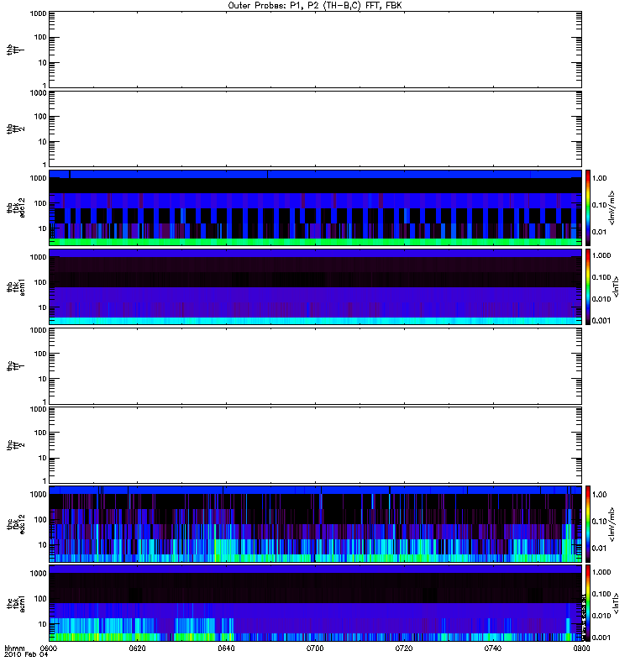The height and width of the screenshot is (672, 630).
Task: Click the thb fff 1 y-axis title
Action: pyautogui.click(x=16, y=50)
